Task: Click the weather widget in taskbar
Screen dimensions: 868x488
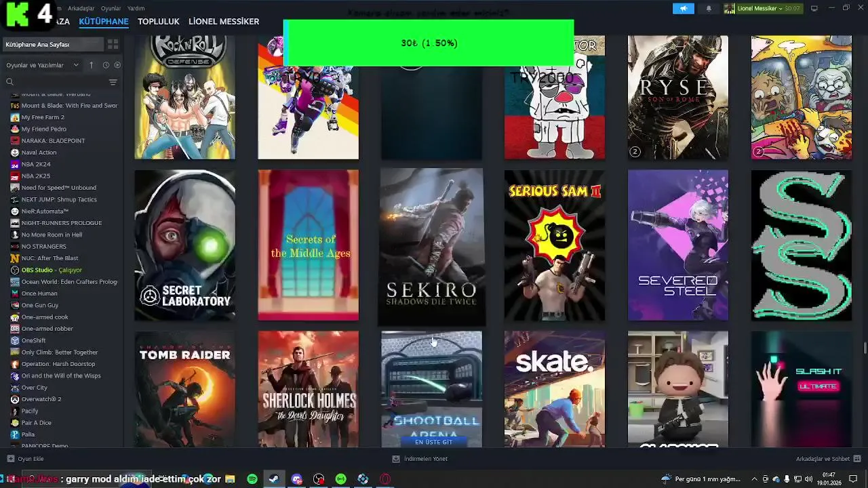Action: (701, 479)
